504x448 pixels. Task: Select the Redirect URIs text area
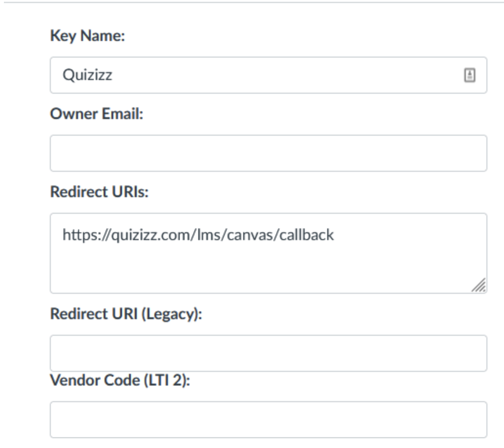pyautogui.click(x=269, y=253)
